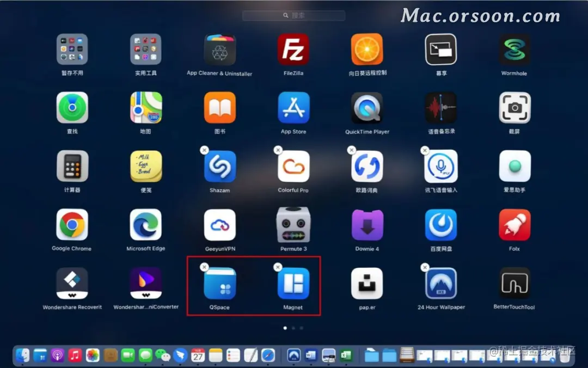Open 24 Hour Wallpaper in Launchpad grid
588x368 pixels.
click(440, 283)
